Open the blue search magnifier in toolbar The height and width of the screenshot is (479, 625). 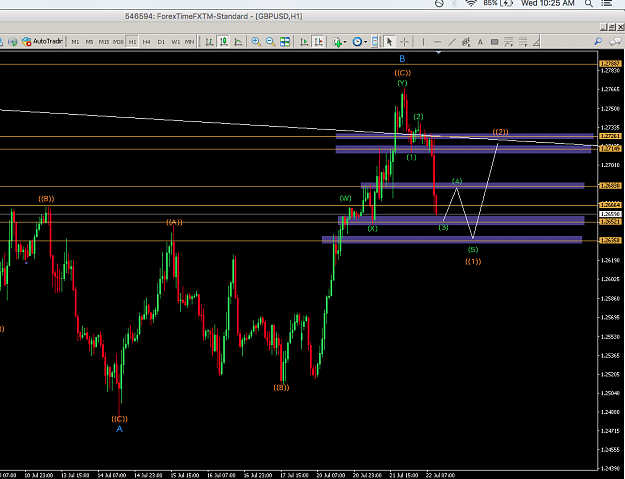point(598,41)
